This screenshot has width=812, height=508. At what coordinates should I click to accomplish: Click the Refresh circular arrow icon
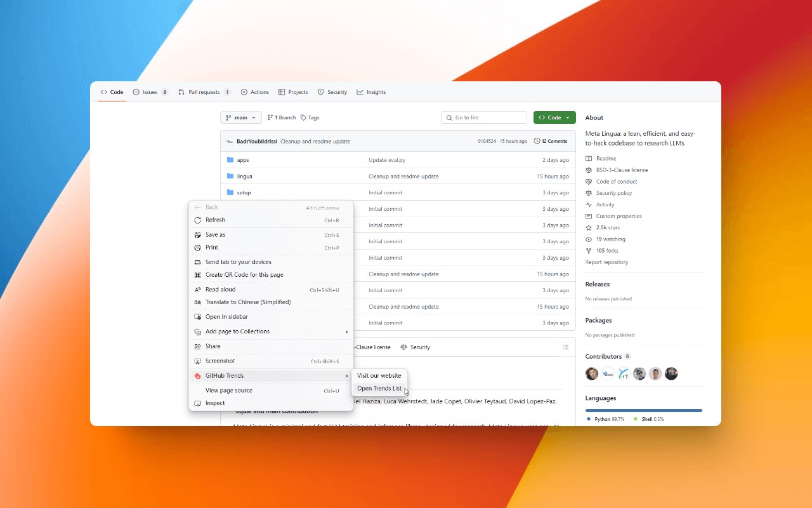coord(197,220)
